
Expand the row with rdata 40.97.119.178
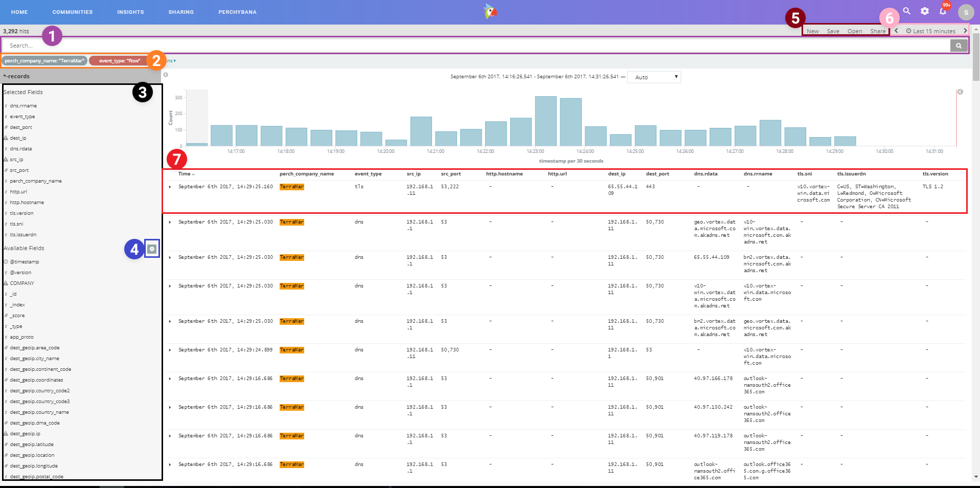(170, 436)
